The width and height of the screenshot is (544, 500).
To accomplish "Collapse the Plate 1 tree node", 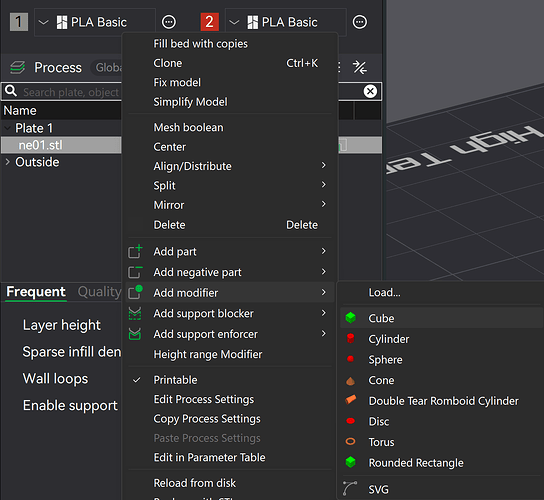I will pos(7,128).
